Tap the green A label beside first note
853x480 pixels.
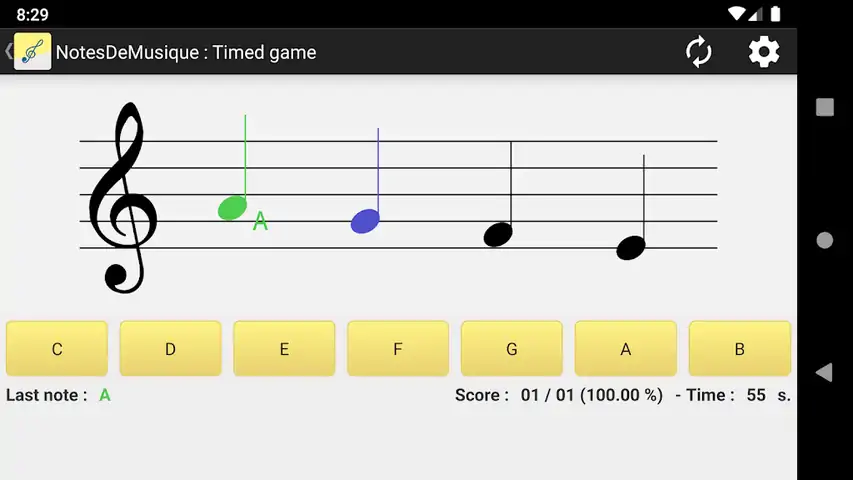260,222
